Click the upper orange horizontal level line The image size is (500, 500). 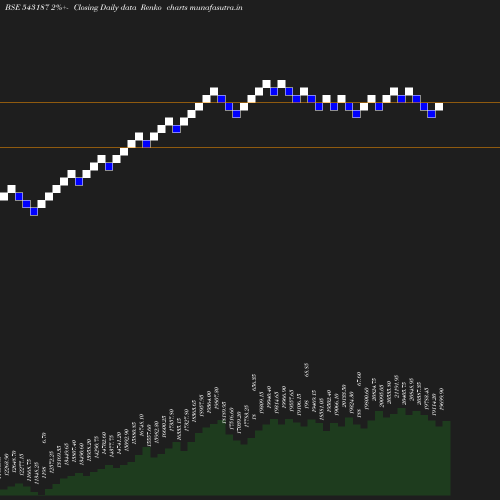[250, 102]
